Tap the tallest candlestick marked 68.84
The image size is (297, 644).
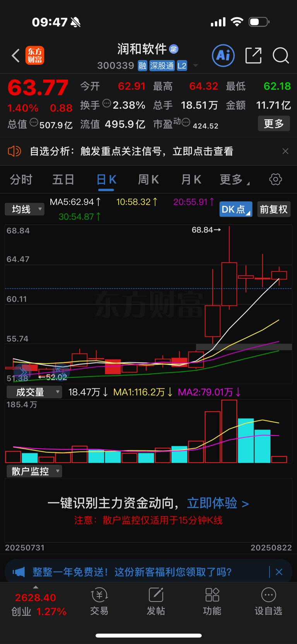pyautogui.click(x=229, y=284)
